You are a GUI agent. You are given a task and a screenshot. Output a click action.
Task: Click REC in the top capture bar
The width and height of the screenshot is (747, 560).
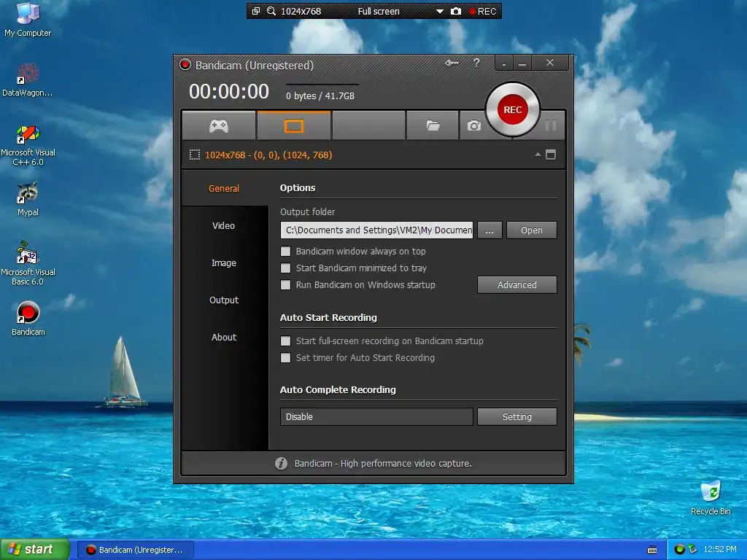click(x=483, y=12)
